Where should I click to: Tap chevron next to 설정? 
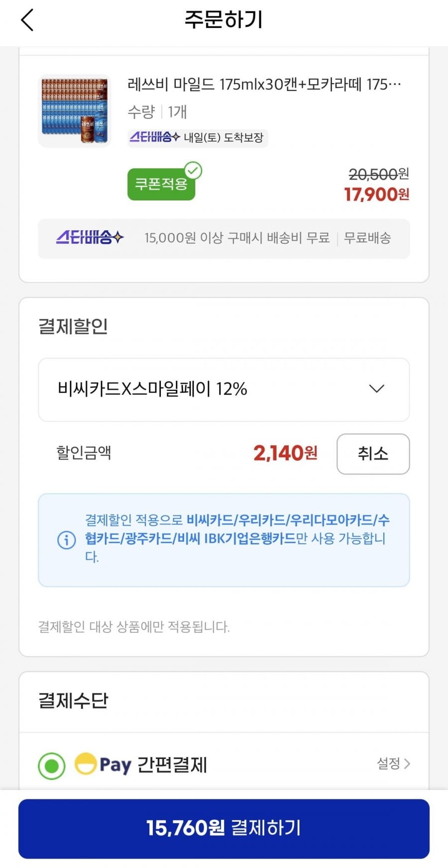coord(407,764)
